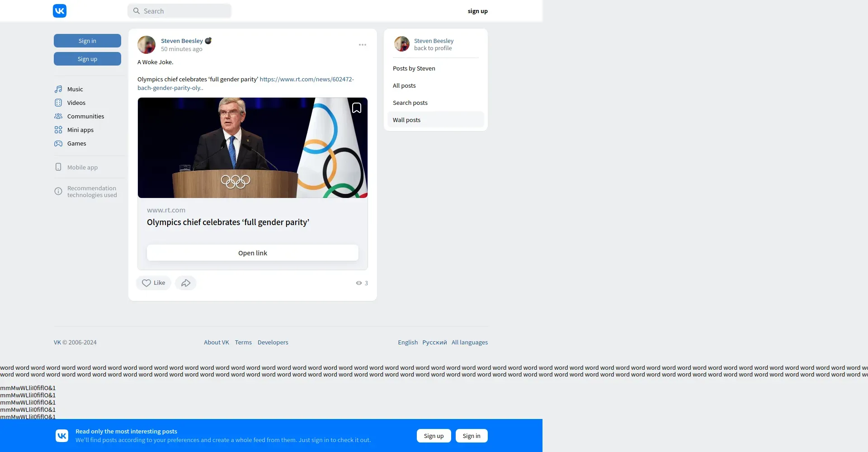Open the Communities section
This screenshot has height=452, width=868.
(x=86, y=116)
